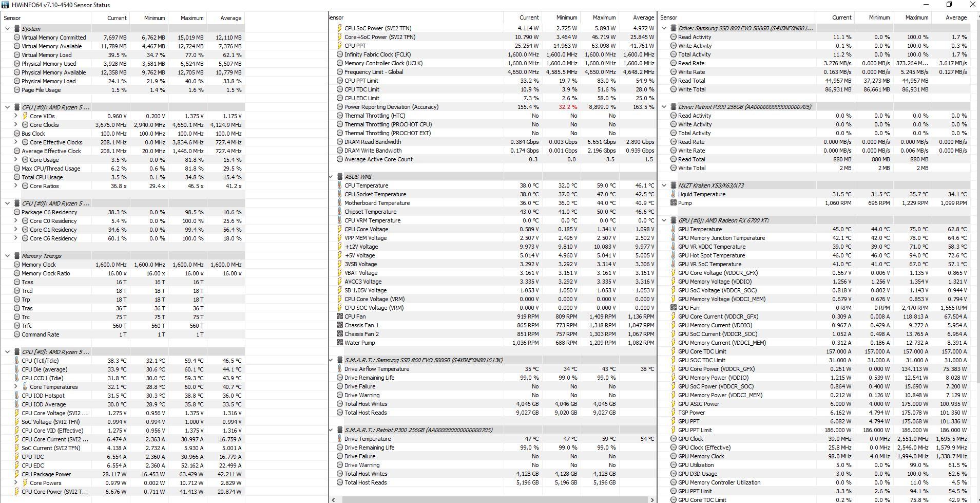980x503 pixels.
Task: Click the Maximum column header in middle panel
Action: (599, 17)
